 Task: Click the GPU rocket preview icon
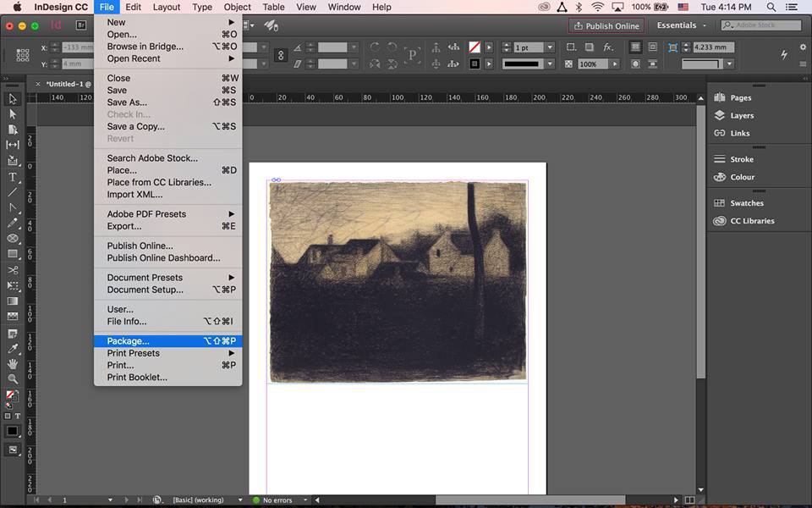[x=271, y=25]
